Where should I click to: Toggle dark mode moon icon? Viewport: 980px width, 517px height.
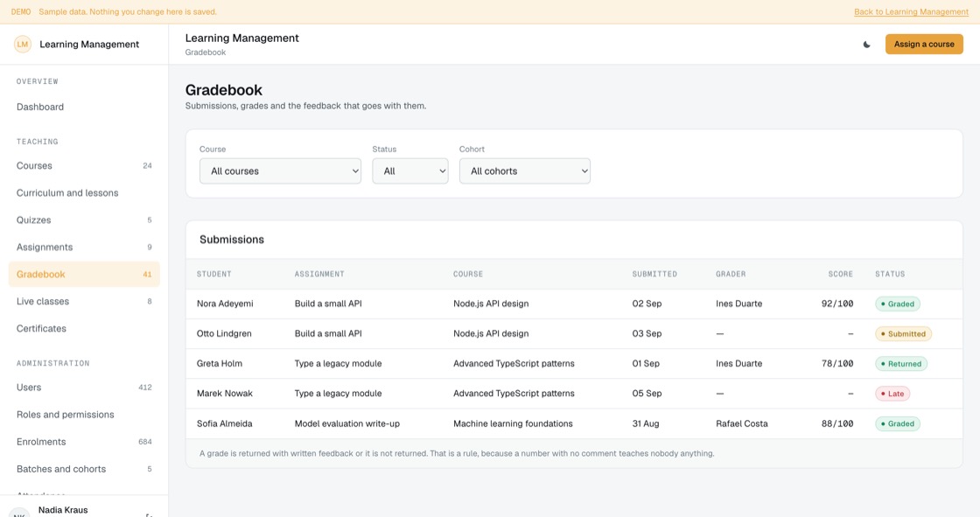coord(866,45)
